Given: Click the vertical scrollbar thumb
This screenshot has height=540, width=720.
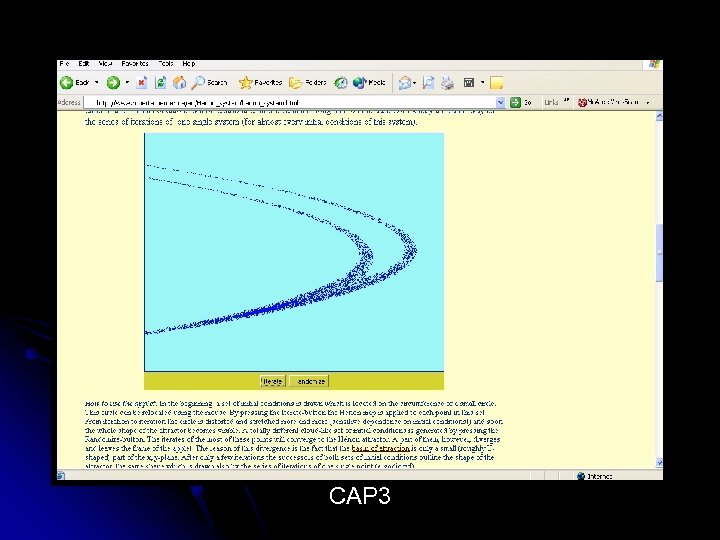Looking at the screenshot, I should tap(659, 253).
